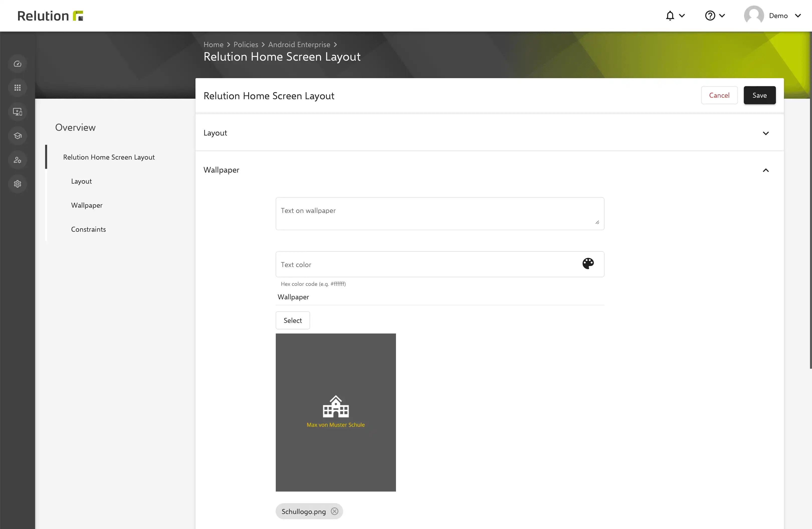Screen dimensions: 812x529
Task: Focus the Text on wallpaper field
Action: 440,213
